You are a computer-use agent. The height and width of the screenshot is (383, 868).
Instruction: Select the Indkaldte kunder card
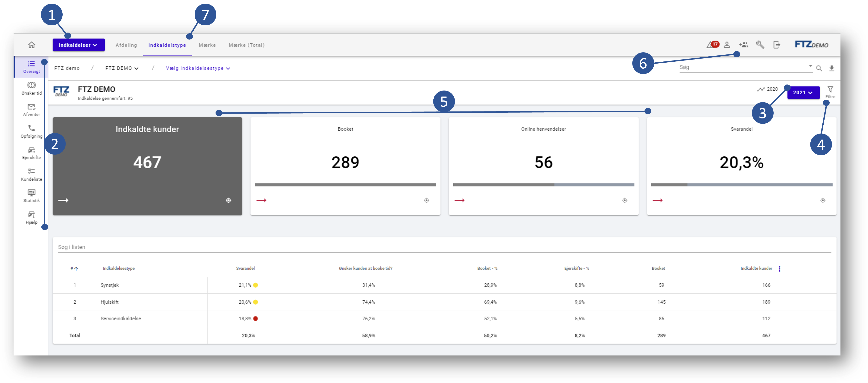tap(147, 166)
